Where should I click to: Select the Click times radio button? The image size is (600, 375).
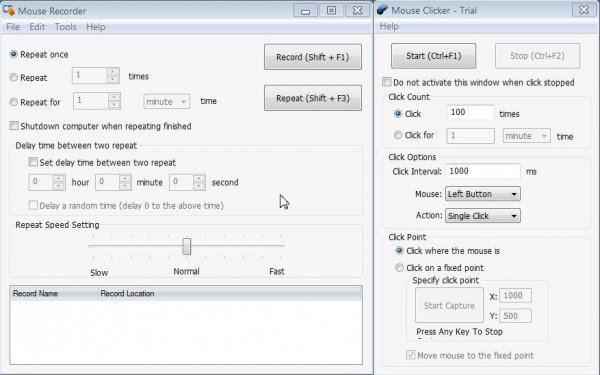(x=398, y=114)
